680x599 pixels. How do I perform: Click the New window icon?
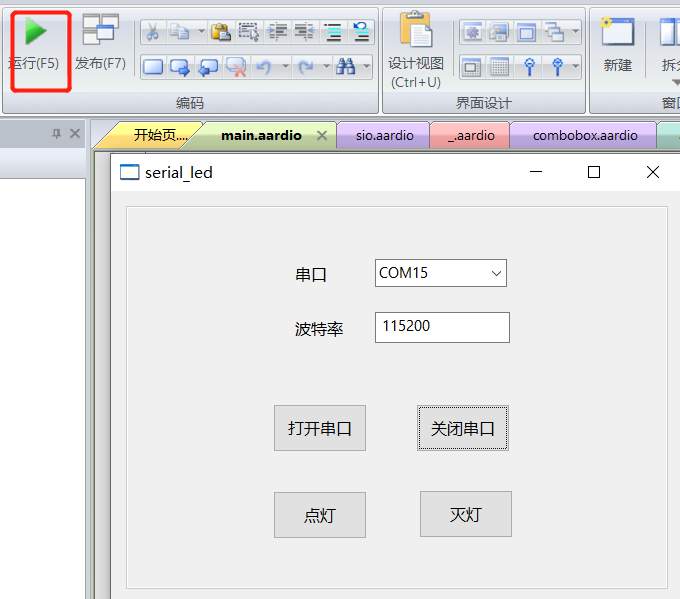pos(618,31)
